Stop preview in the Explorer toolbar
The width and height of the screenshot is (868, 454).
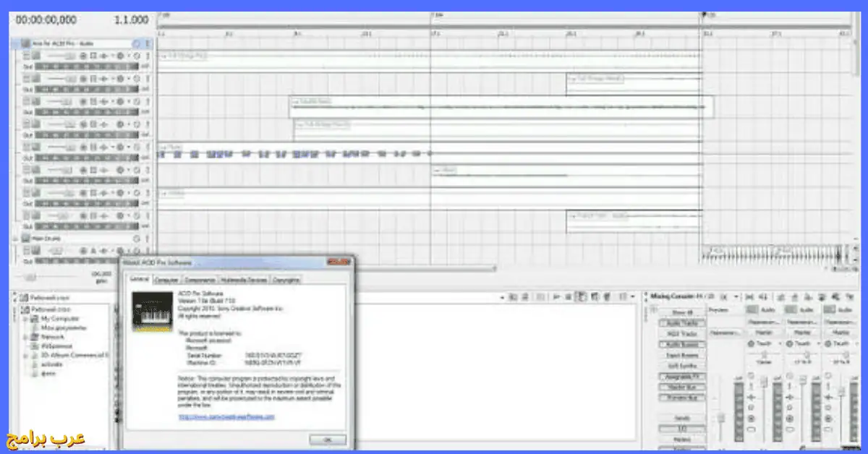(567, 296)
